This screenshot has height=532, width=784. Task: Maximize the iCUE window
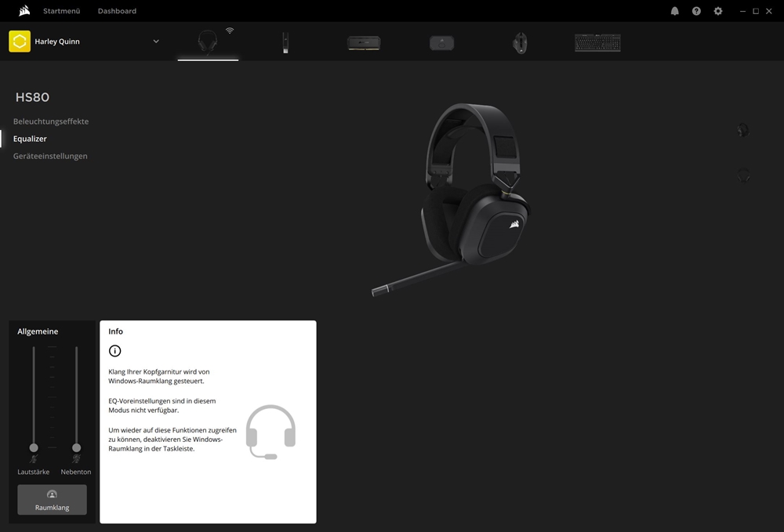coord(756,11)
